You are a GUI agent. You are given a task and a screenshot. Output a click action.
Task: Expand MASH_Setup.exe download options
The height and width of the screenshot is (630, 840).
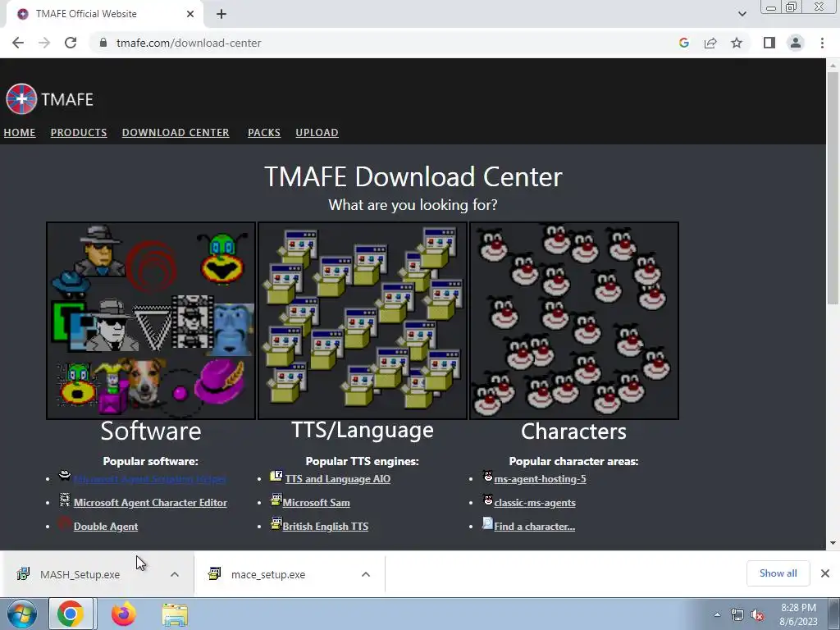tap(175, 574)
